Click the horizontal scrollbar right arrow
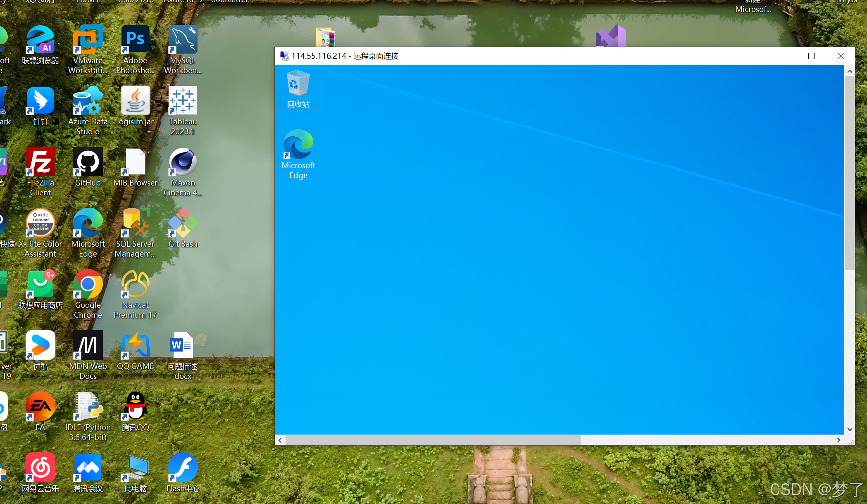This screenshot has height=504, width=867. pyautogui.click(x=838, y=440)
